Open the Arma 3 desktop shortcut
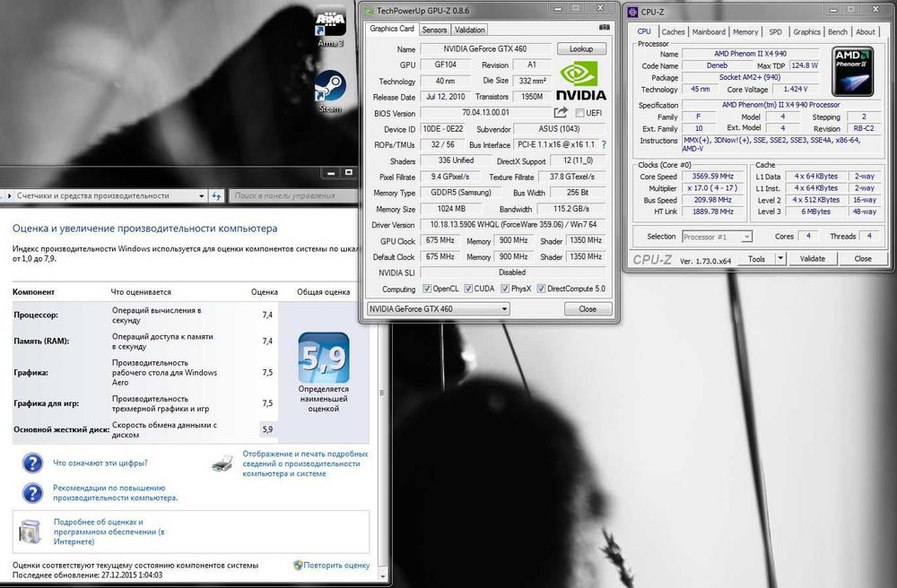This screenshot has height=588, width=897. pyautogui.click(x=330, y=26)
